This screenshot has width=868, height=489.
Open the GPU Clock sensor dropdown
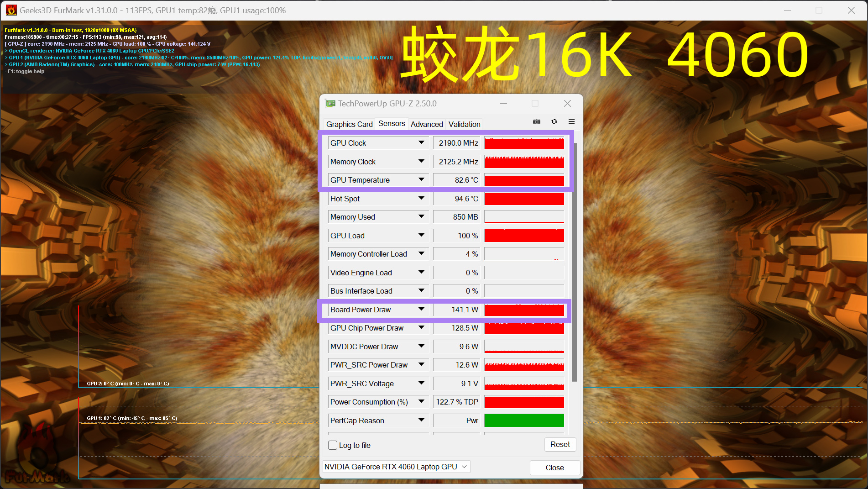click(421, 143)
